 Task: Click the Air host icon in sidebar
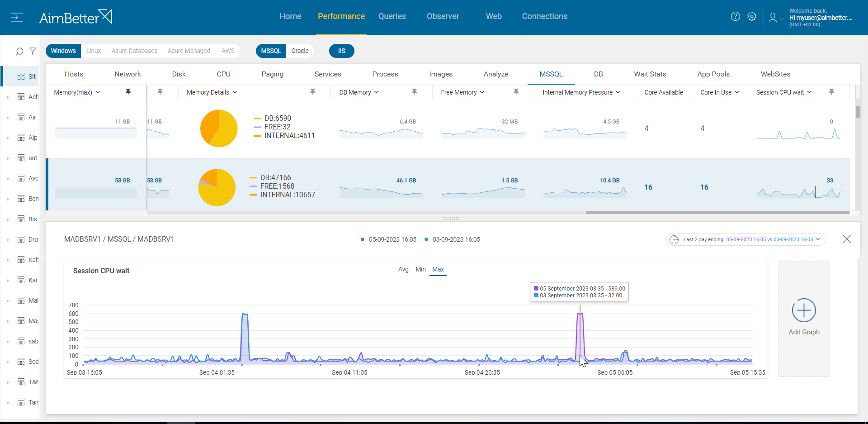(21, 117)
